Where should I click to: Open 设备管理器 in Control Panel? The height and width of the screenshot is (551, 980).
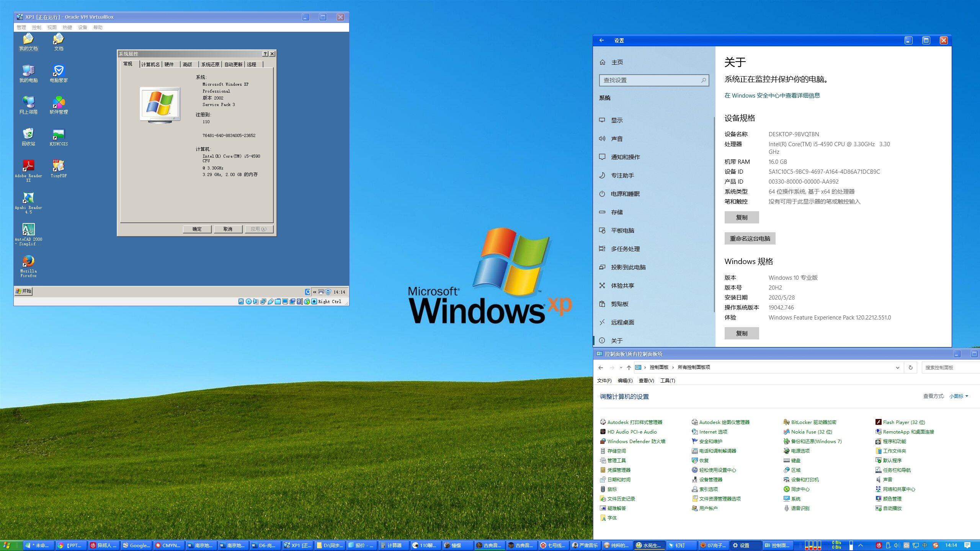point(707,479)
